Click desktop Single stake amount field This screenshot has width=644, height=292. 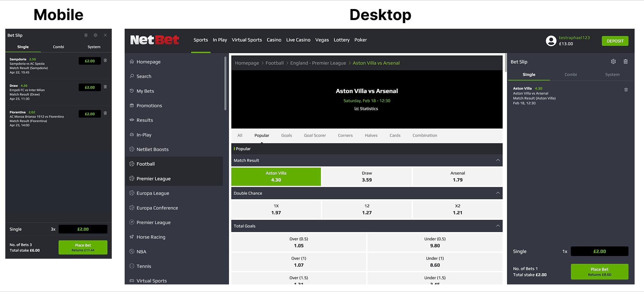[599, 252]
